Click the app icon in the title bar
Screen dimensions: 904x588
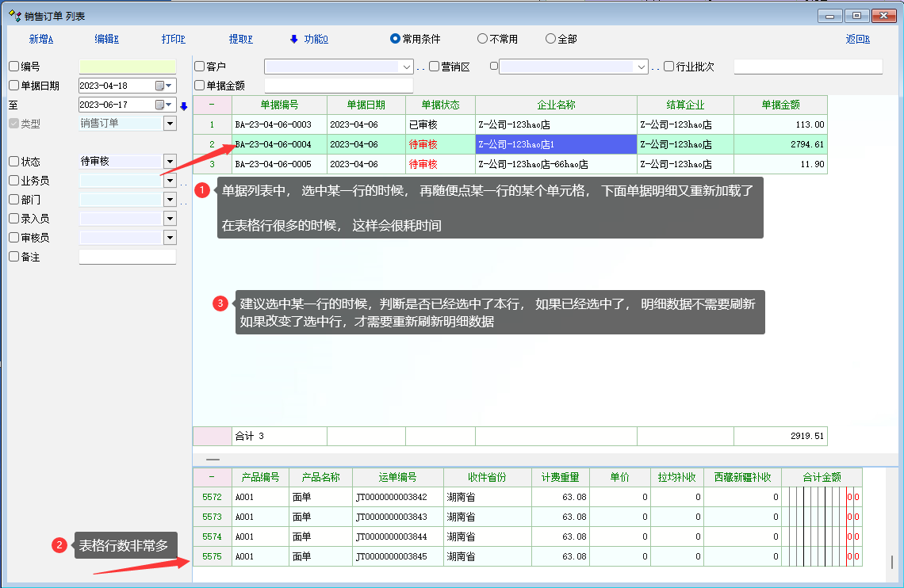point(13,15)
